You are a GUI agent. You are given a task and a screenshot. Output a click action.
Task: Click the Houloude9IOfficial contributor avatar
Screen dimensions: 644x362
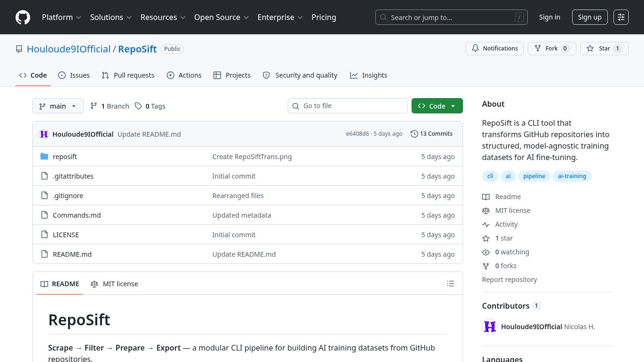(x=490, y=327)
